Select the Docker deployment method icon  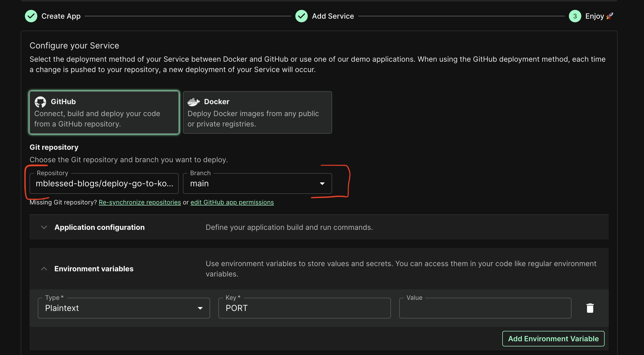point(193,101)
